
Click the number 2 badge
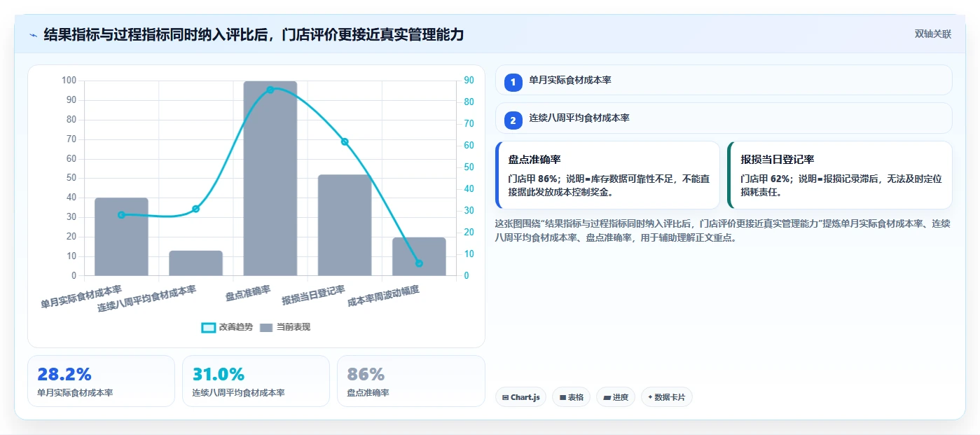(x=513, y=120)
